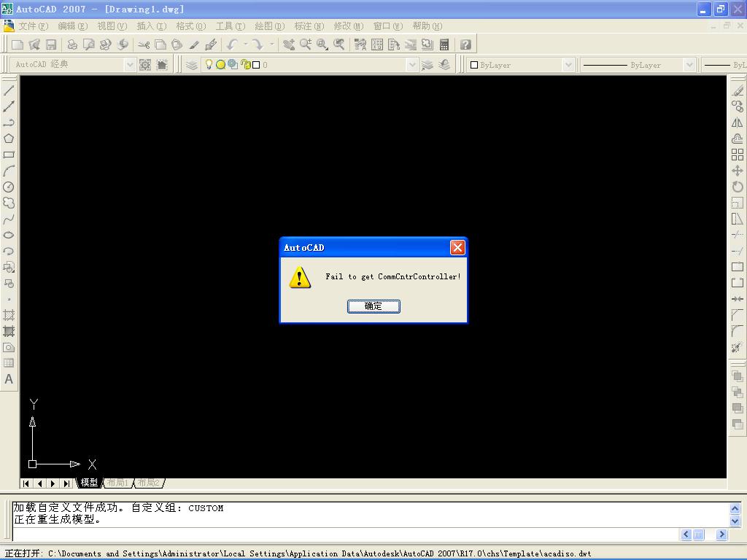Screen dimensions: 747x560
Task: Open the AutoCAD 经典 workspace dropdown
Action: tap(130, 65)
